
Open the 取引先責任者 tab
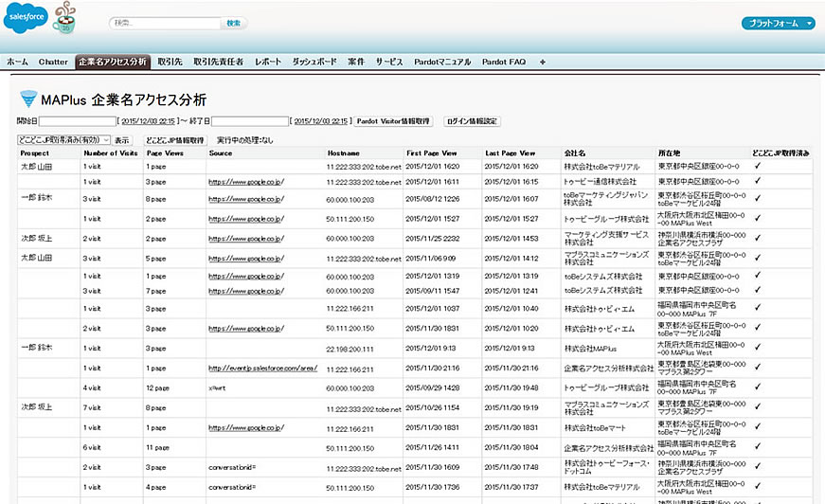coord(219,63)
